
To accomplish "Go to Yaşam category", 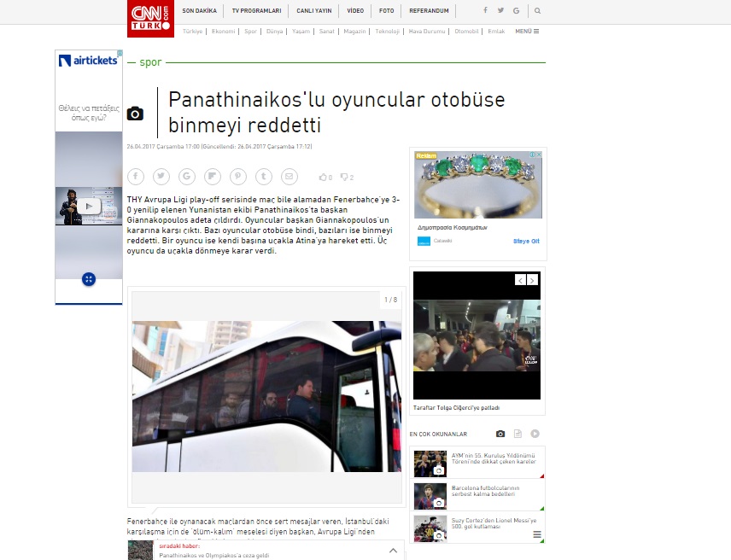I will (301, 32).
